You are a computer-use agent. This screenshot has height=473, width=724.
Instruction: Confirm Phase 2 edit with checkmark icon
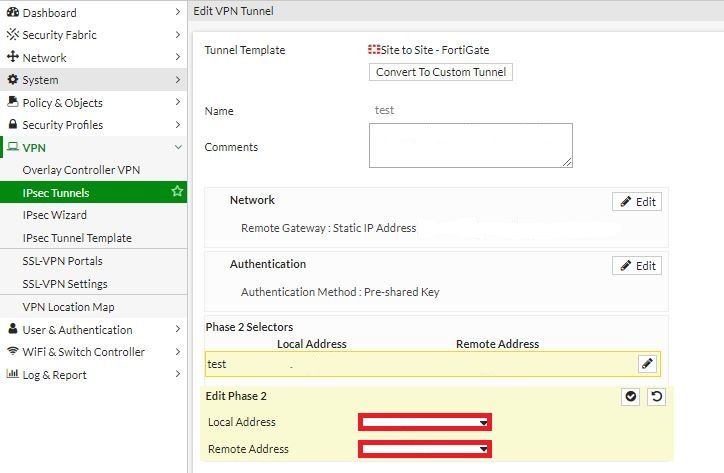(631, 396)
